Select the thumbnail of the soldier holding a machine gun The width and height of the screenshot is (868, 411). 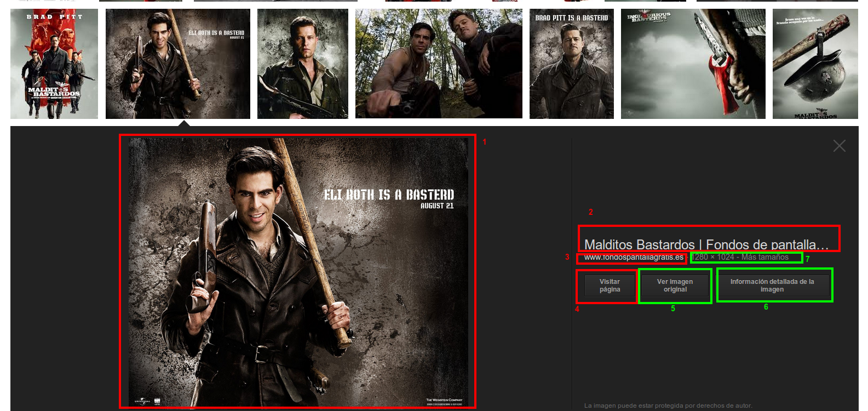click(x=303, y=64)
